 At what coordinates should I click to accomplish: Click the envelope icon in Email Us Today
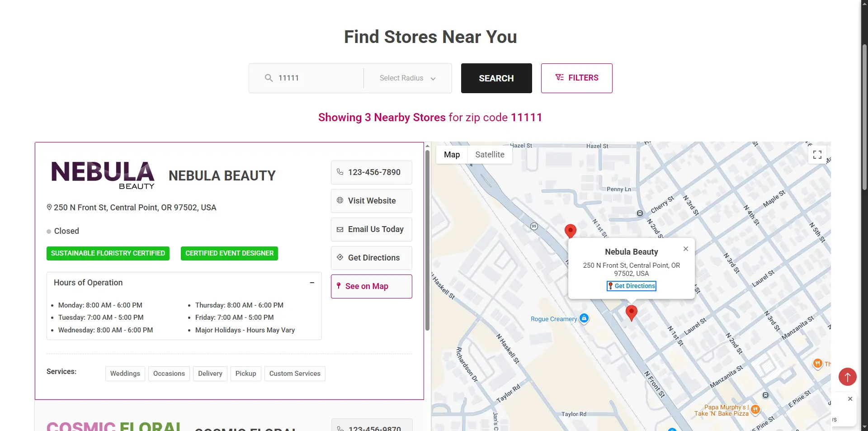(x=340, y=229)
